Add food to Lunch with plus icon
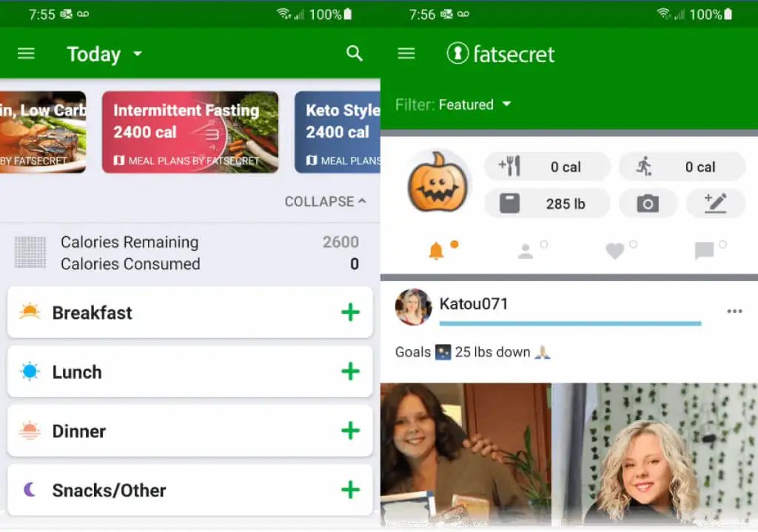 point(350,371)
